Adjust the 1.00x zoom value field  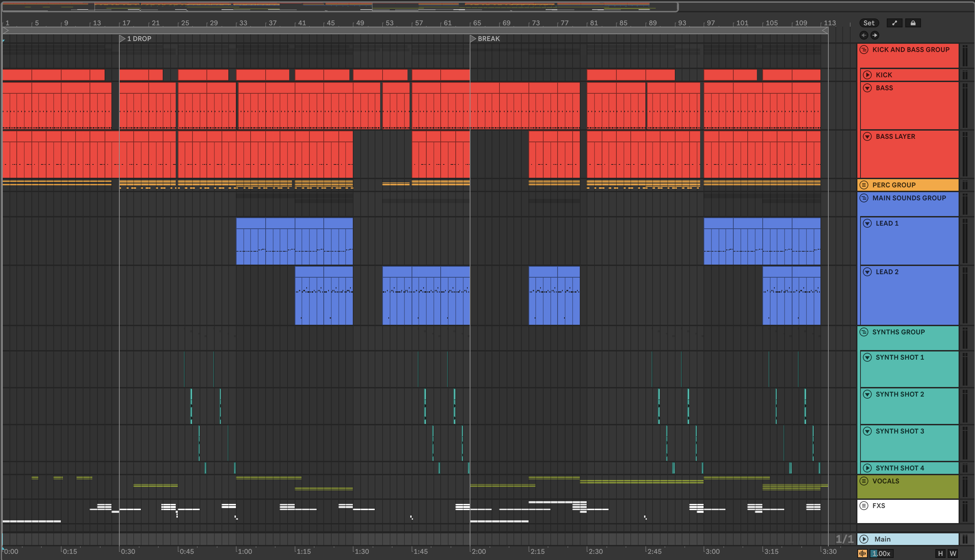click(881, 554)
